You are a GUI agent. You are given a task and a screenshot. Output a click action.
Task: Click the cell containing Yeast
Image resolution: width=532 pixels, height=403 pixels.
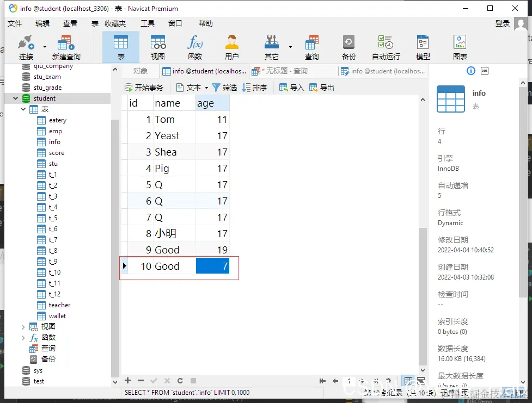pyautogui.click(x=174, y=135)
